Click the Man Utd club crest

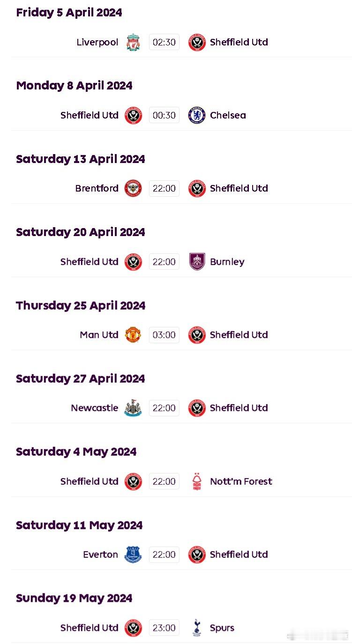tap(133, 335)
